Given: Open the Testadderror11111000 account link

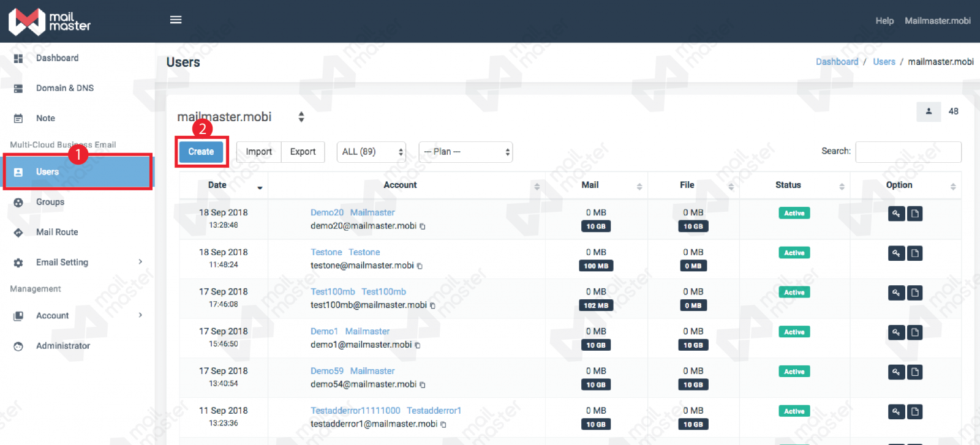Looking at the screenshot, I should click(x=386, y=411).
